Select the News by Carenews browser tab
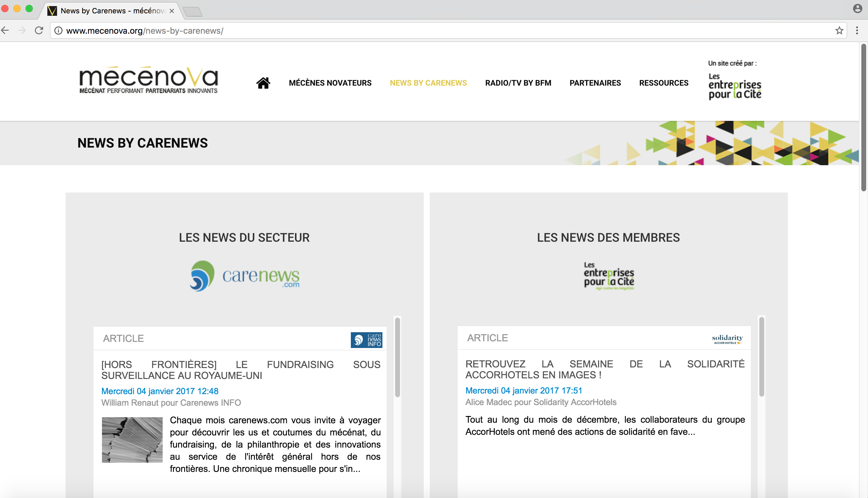868x498 pixels. pyautogui.click(x=111, y=11)
